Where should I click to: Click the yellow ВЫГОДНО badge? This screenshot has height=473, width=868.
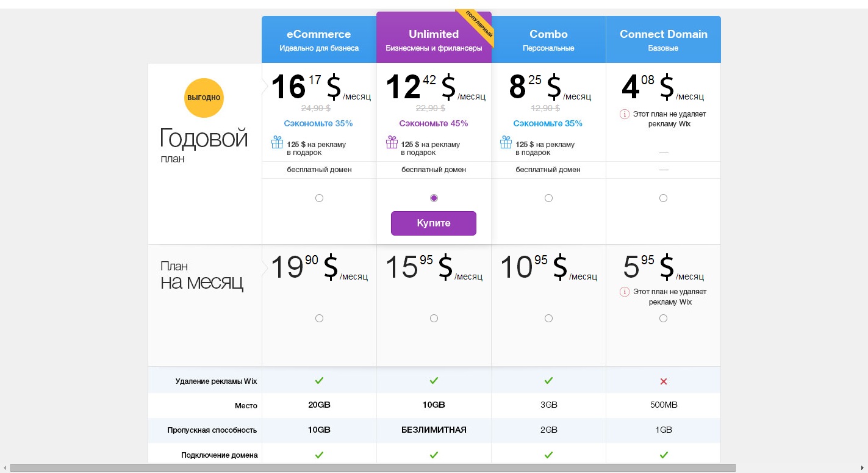204,98
